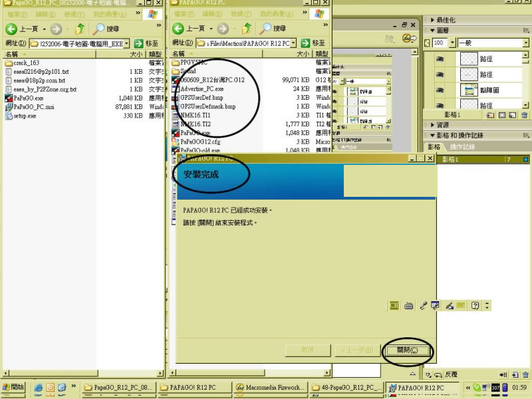Open layer opacity 100 dropdown arrow
This screenshot has height=399, width=532.
click(x=452, y=43)
